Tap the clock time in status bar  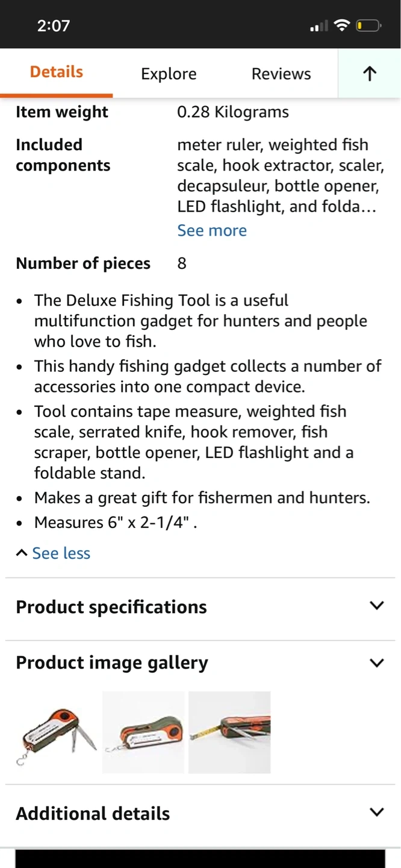(54, 25)
